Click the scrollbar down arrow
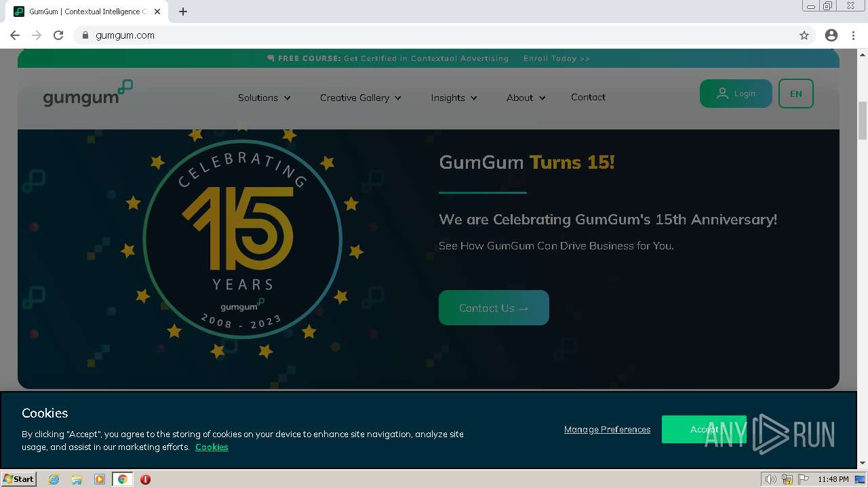This screenshot has height=488, width=868. tap(863, 463)
